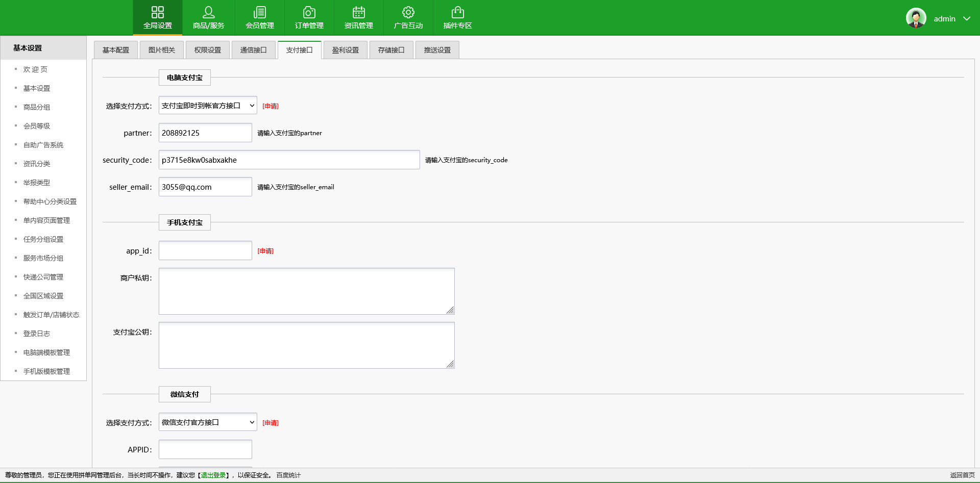Screen dimensions: 980x483
Task: Open 单内容页面管理 in the sidebar
Action: pos(46,220)
